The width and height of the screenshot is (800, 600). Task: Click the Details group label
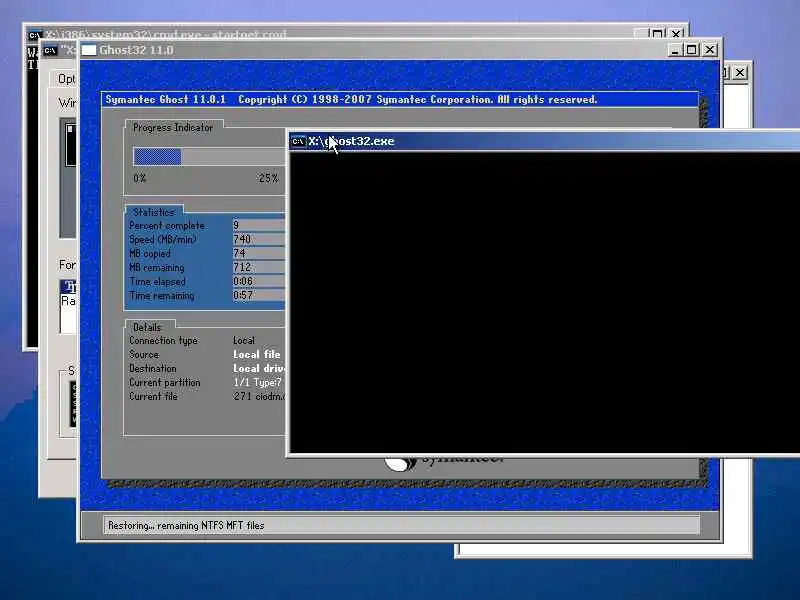tap(147, 327)
